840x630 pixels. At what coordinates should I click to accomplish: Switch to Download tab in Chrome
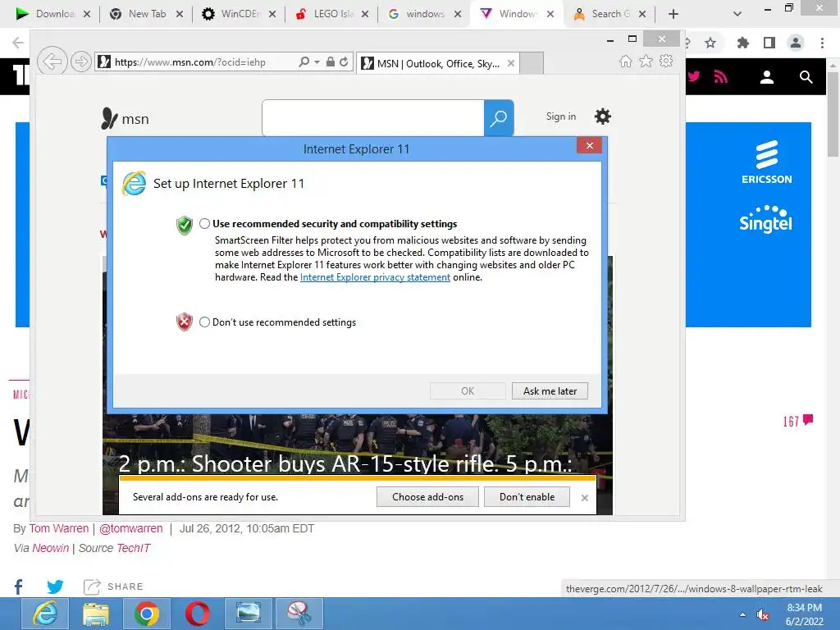52,14
